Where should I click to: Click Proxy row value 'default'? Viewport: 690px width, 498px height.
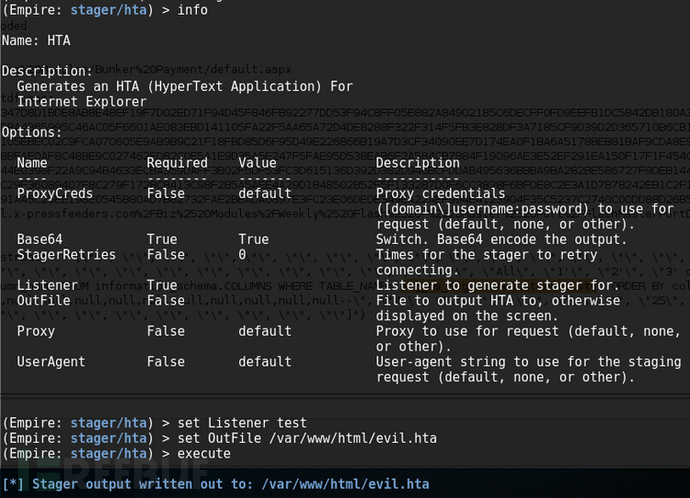click(265, 331)
